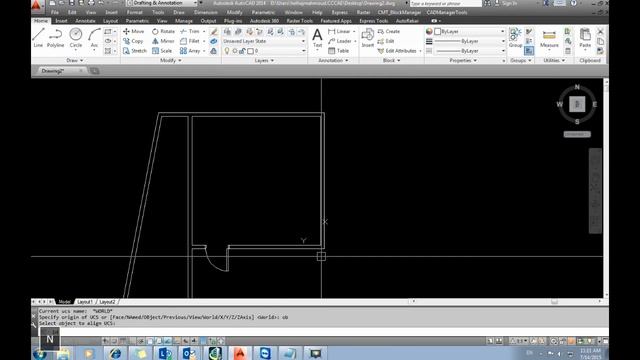Screen dimensions: 640x360
Task: Click the Linear dimension tool
Action: pyautogui.click(x=339, y=31)
